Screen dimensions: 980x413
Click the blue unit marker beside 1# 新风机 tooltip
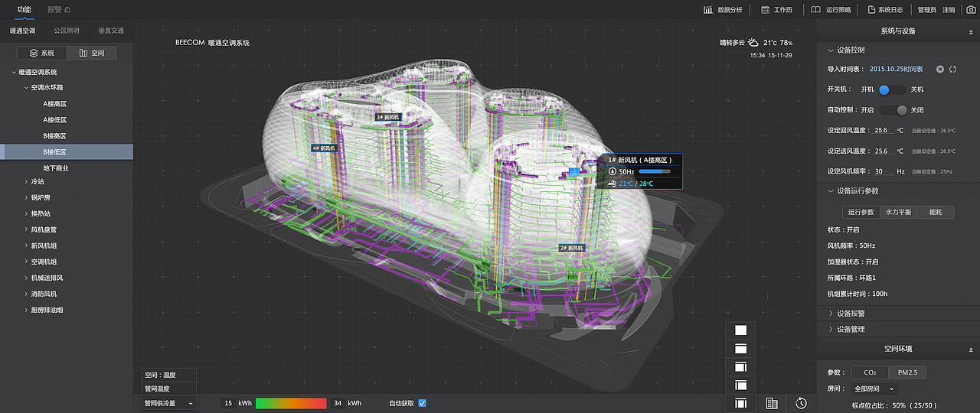[x=574, y=173]
